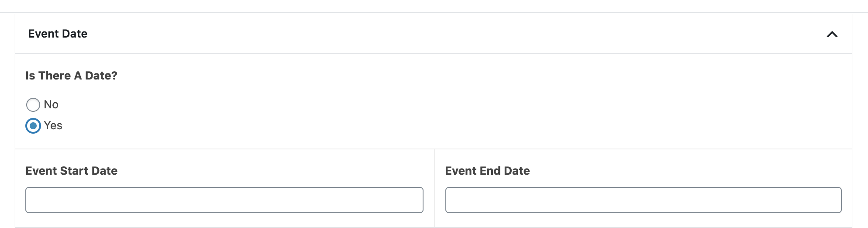
Task: Click the "Yes" option label text
Action: (x=53, y=126)
